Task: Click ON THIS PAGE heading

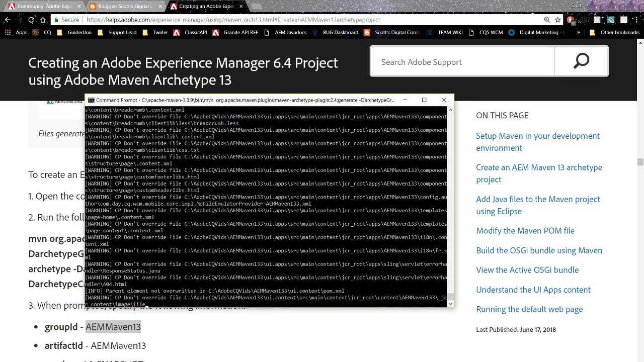Action: coord(502,115)
